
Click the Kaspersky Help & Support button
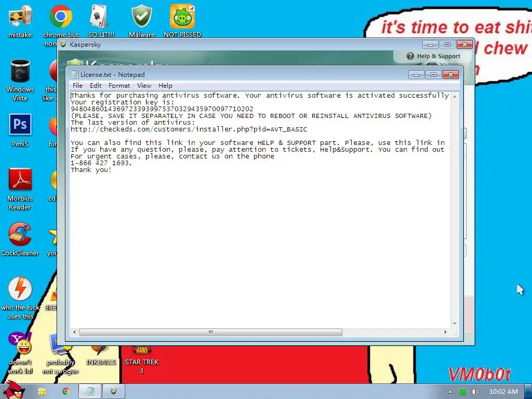pyautogui.click(x=433, y=56)
